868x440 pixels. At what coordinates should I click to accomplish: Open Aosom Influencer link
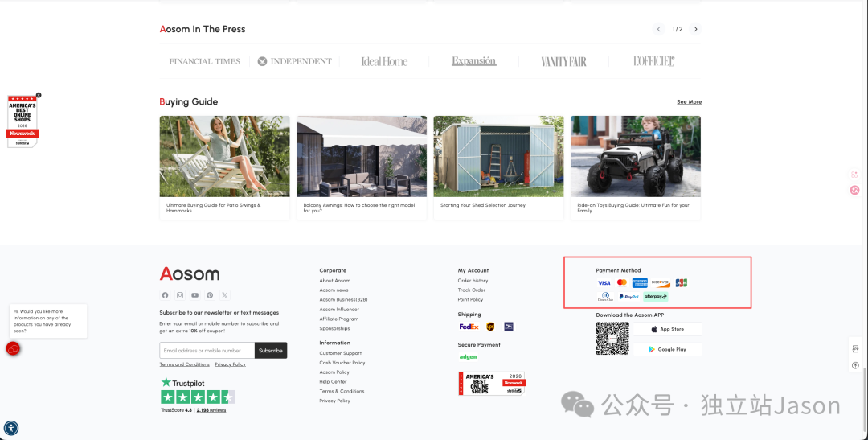point(339,309)
